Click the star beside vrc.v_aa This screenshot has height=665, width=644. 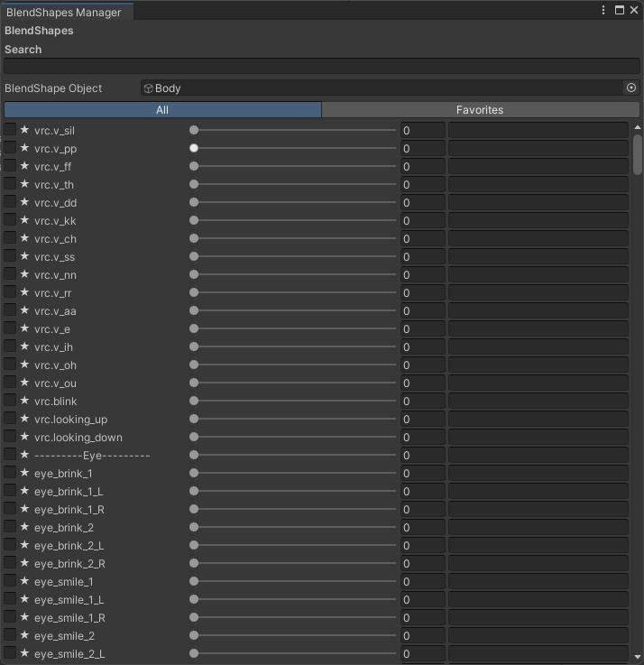pos(24,311)
